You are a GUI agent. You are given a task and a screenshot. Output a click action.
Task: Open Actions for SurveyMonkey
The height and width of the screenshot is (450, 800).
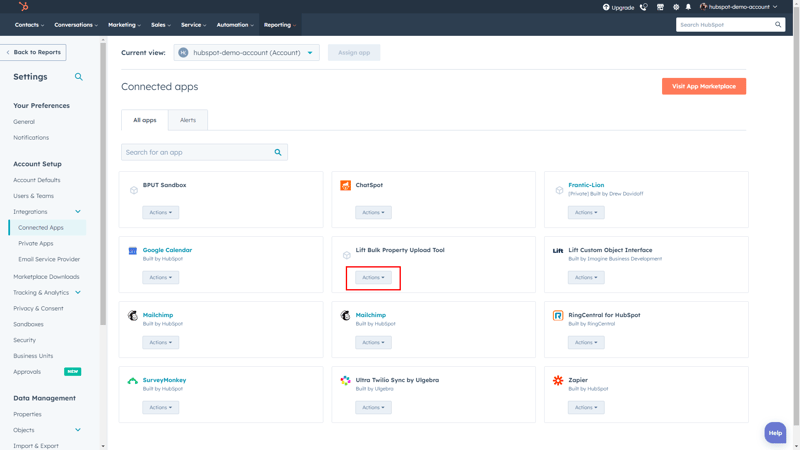click(161, 407)
